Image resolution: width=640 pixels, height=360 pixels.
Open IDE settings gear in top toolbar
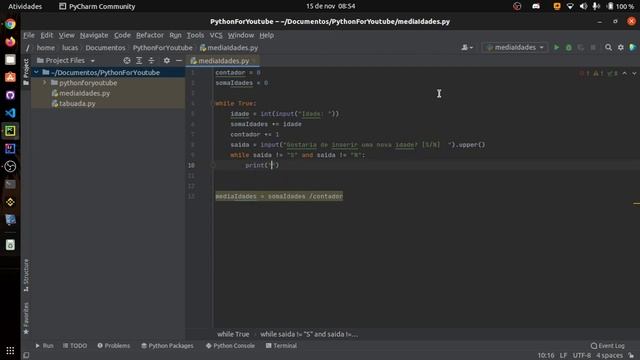pyautogui.click(x=620, y=47)
